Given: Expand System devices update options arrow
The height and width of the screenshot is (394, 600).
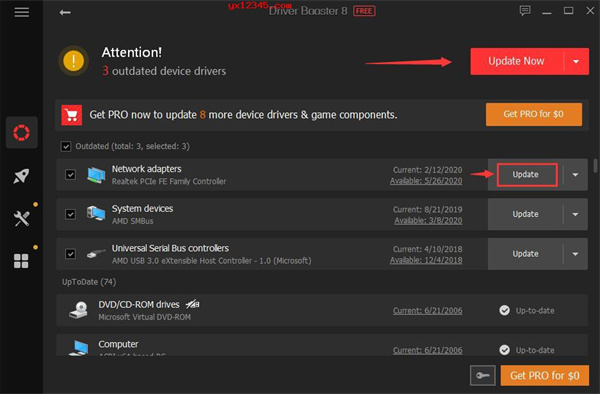Looking at the screenshot, I should point(576,214).
